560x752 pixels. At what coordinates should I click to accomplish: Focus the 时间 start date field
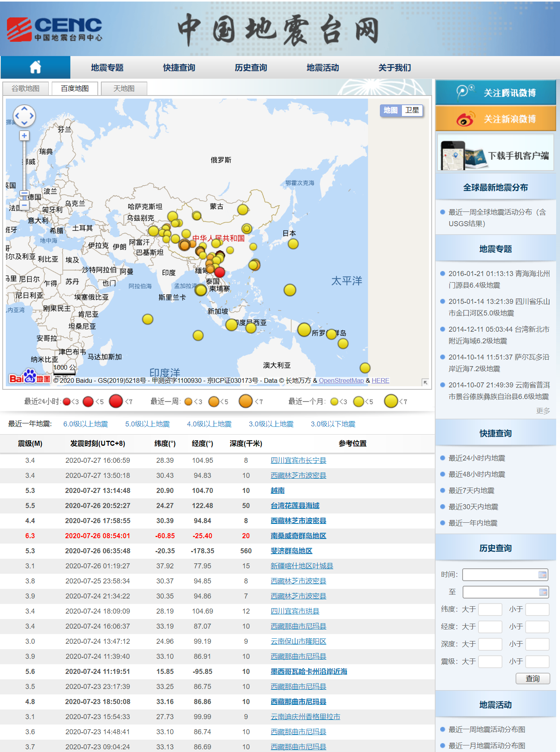506,575
